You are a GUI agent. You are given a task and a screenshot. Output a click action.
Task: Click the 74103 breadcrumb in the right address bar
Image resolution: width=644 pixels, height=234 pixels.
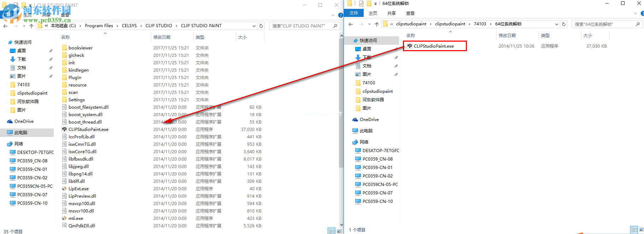pos(480,24)
